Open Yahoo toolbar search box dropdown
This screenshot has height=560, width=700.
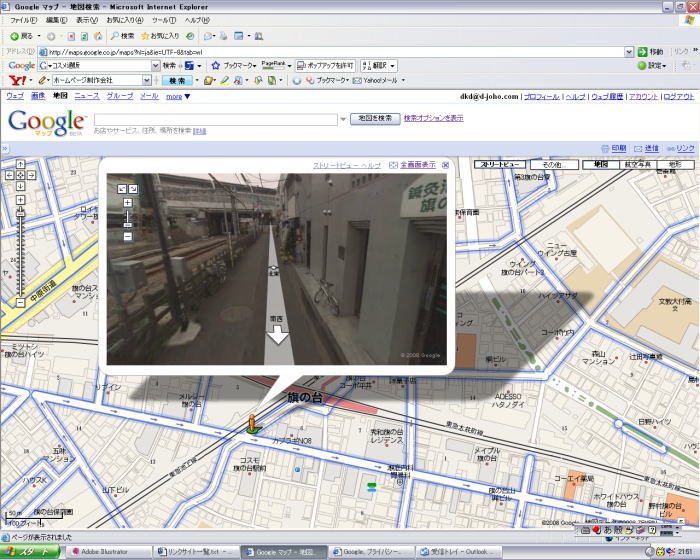tap(147, 80)
